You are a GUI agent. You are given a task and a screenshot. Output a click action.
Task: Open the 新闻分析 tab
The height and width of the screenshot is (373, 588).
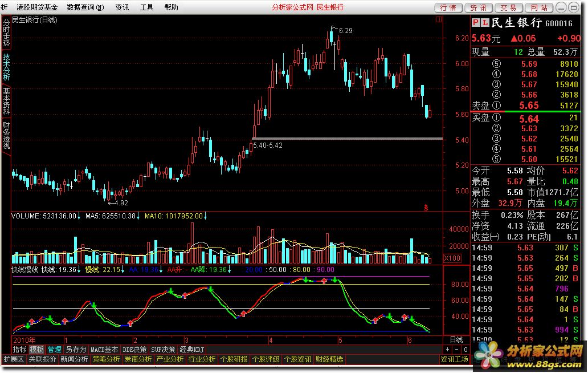click(74, 359)
